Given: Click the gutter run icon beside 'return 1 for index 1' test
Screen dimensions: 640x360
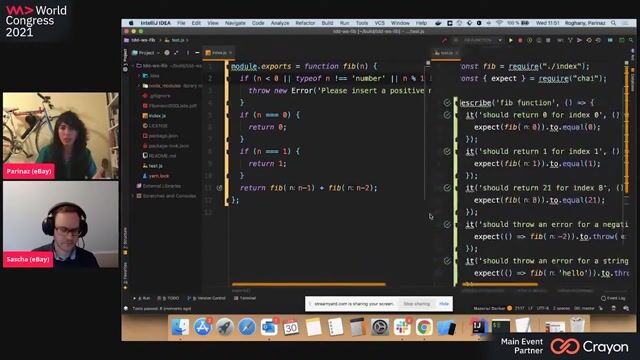Looking at the screenshot, I should point(447,151).
